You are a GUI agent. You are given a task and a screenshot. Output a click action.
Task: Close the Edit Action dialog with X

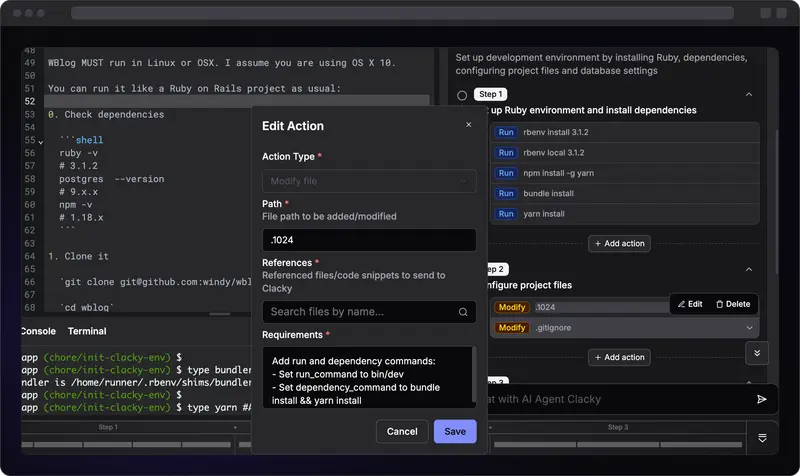[x=468, y=125]
